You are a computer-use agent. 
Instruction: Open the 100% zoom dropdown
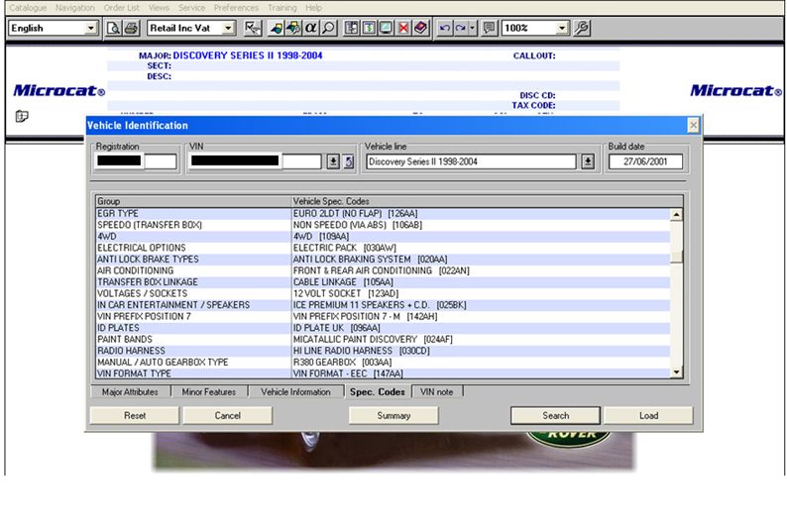(563, 28)
